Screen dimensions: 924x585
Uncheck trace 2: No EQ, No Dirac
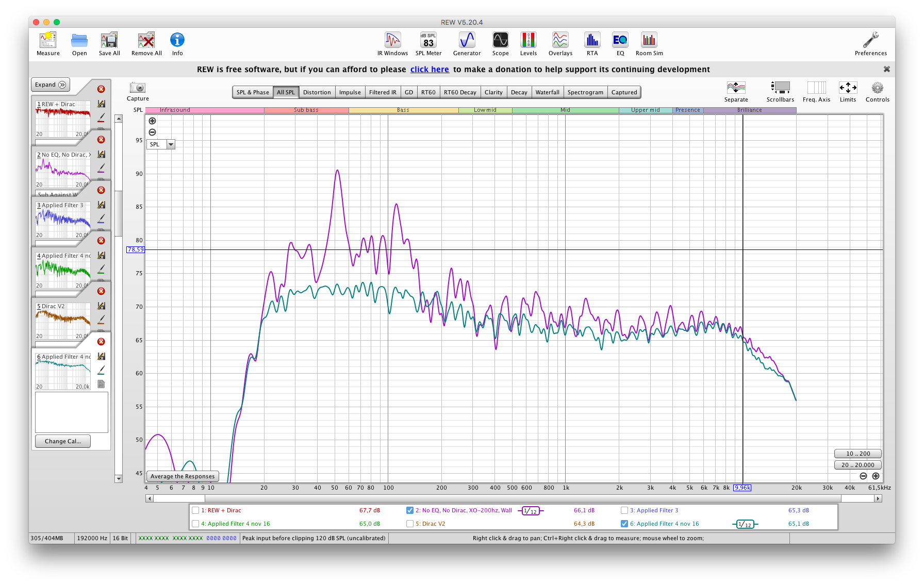tap(410, 510)
